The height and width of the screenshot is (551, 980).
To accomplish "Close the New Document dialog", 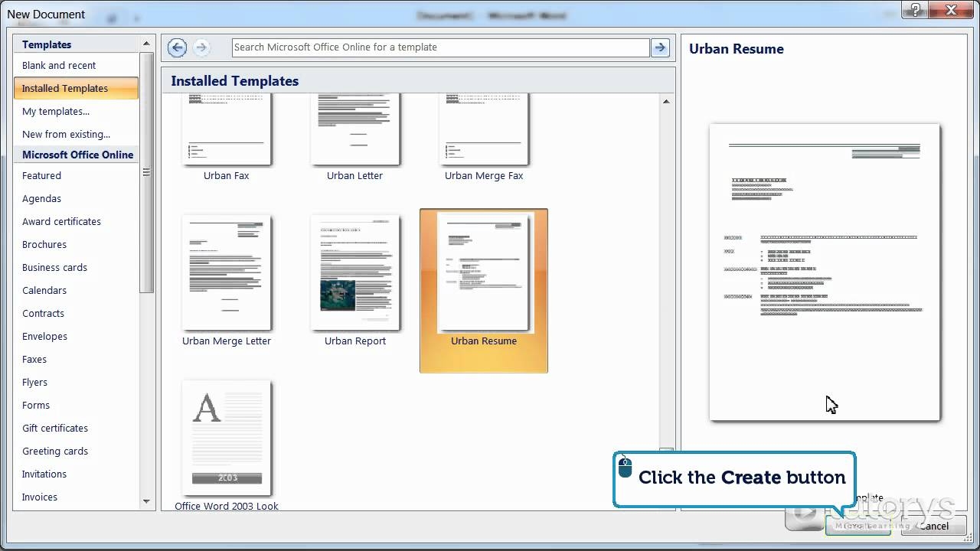I will (x=952, y=10).
